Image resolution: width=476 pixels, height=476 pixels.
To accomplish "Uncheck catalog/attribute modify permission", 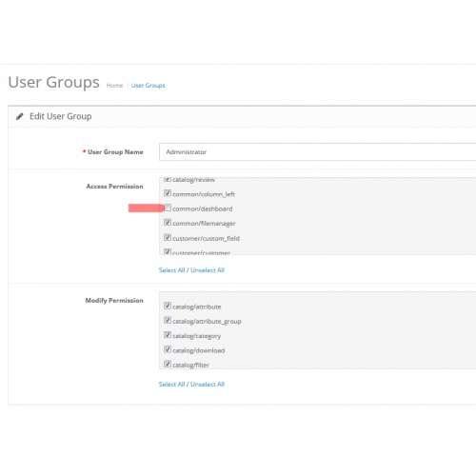I will click(x=168, y=306).
